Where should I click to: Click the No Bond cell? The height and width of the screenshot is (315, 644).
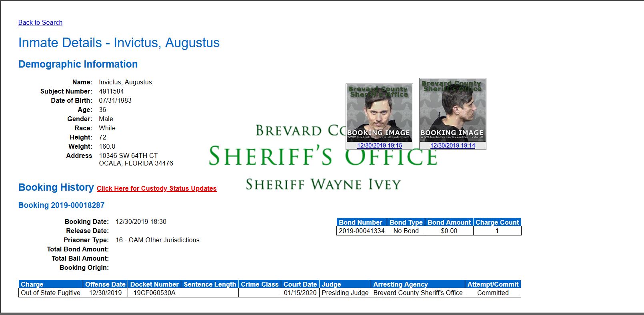406,231
